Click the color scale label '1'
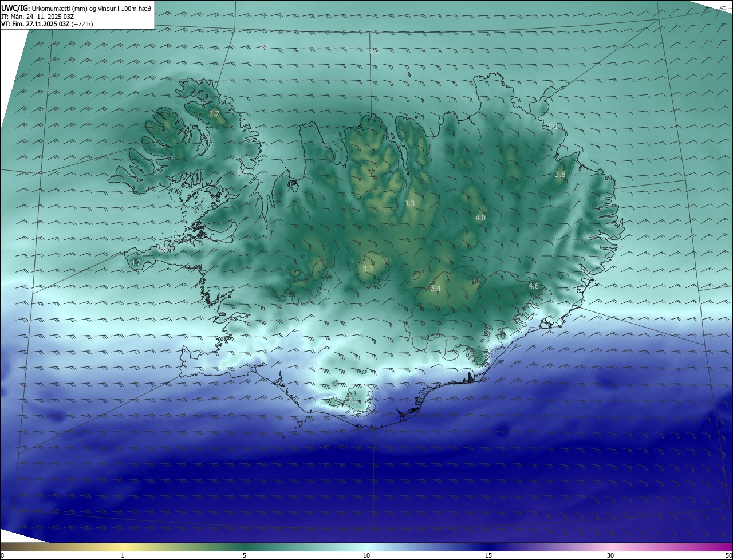The width and height of the screenshot is (733, 560). tap(123, 555)
